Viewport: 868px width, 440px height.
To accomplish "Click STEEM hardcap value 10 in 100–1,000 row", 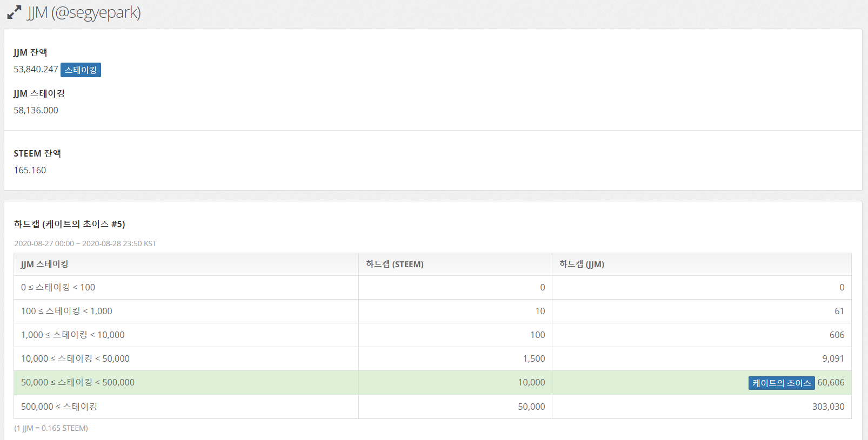I will click(540, 311).
